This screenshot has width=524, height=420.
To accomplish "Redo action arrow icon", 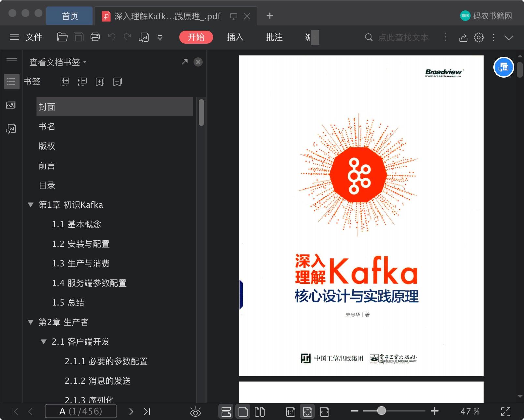I will (x=127, y=37).
